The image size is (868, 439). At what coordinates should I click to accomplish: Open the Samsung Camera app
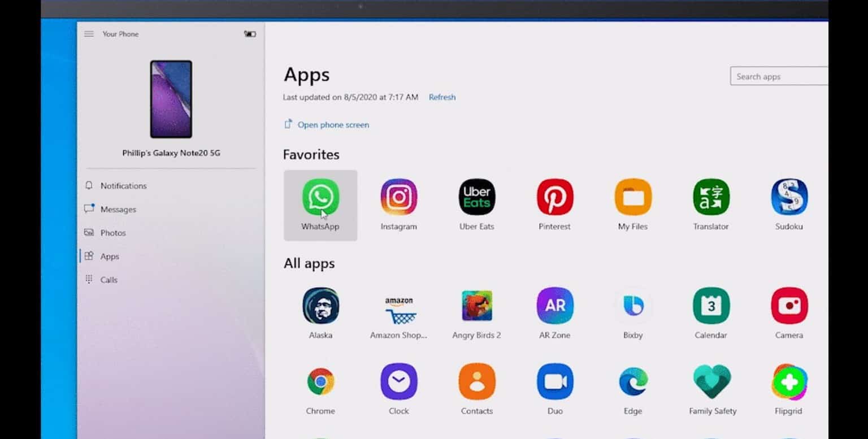coord(788,305)
